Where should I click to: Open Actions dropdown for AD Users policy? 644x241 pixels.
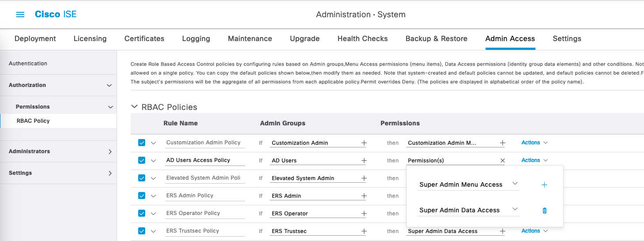tap(534, 160)
